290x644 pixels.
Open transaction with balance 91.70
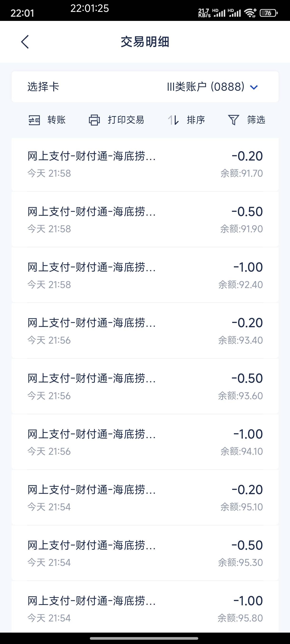[x=145, y=164]
